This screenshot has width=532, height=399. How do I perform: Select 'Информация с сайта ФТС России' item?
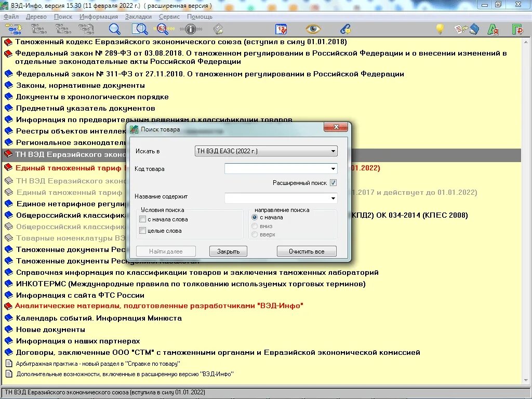pyautogui.click(x=81, y=295)
